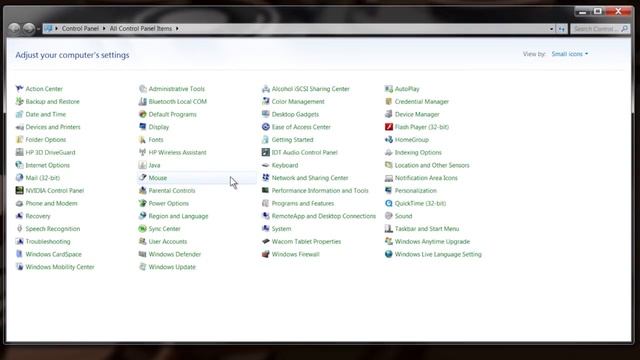Open the Troubleshooting link
Screen dimensions: 640x360
click(48, 241)
